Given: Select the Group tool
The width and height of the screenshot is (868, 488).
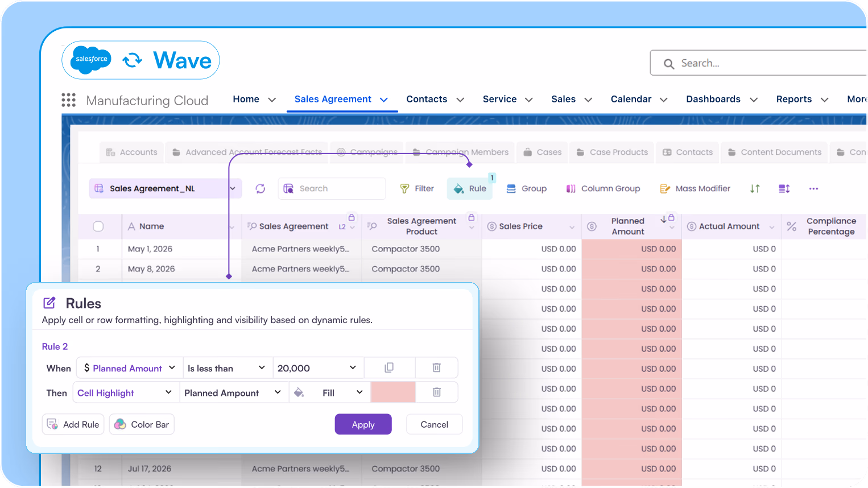Looking at the screenshot, I should pyautogui.click(x=527, y=188).
